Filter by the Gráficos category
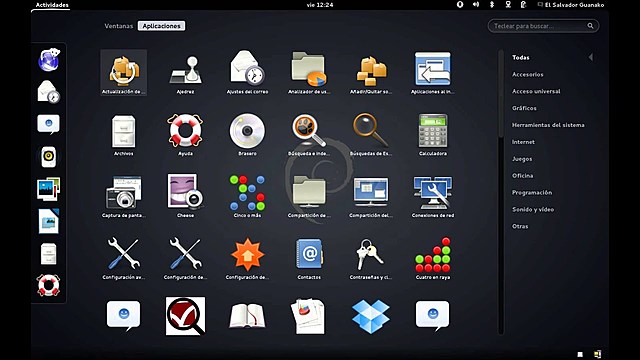640x360 pixels. point(524,108)
